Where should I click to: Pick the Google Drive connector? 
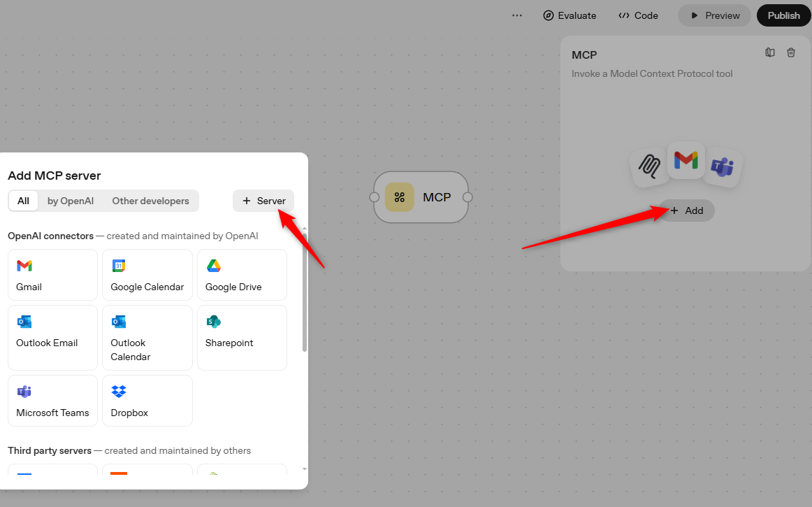coord(242,275)
